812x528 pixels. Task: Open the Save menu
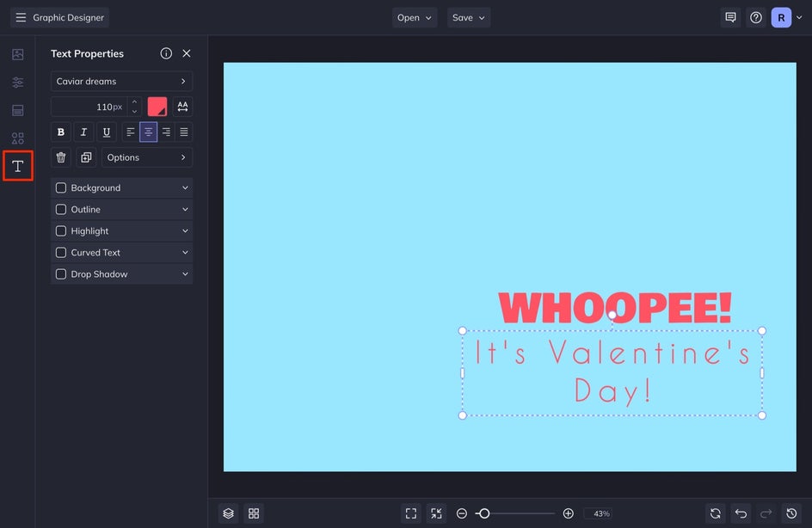(x=469, y=17)
